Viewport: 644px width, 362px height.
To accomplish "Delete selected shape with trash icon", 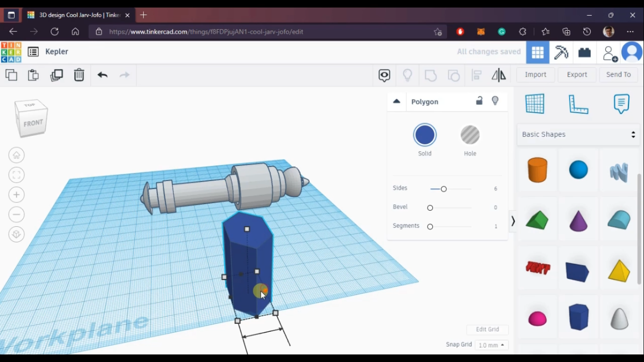I will click(x=79, y=75).
